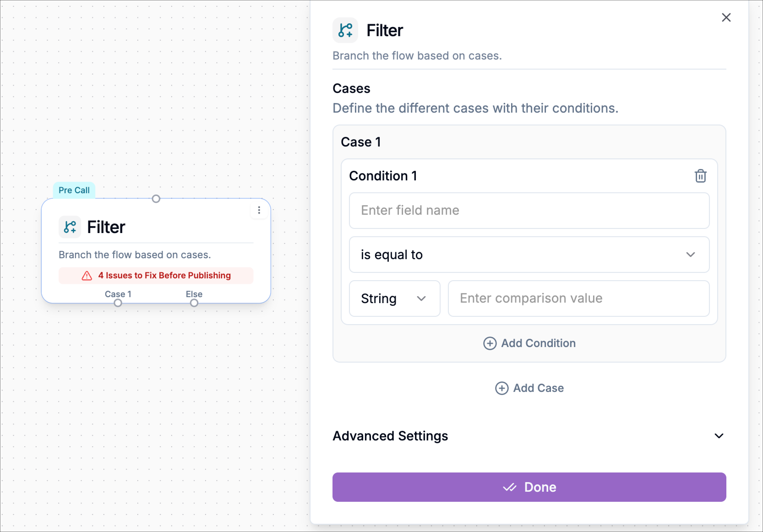This screenshot has width=763, height=532.
Task: Click the Filter node icon on canvas
Action: coord(70,227)
